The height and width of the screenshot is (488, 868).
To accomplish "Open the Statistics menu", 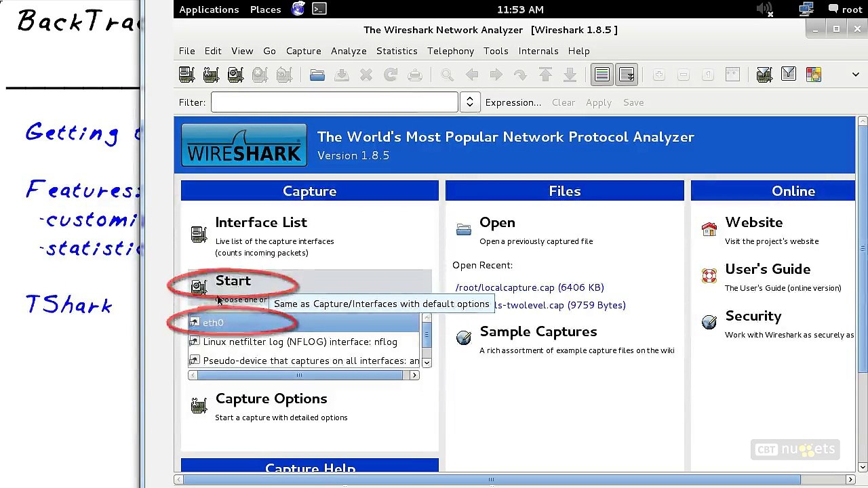I will coord(397,51).
